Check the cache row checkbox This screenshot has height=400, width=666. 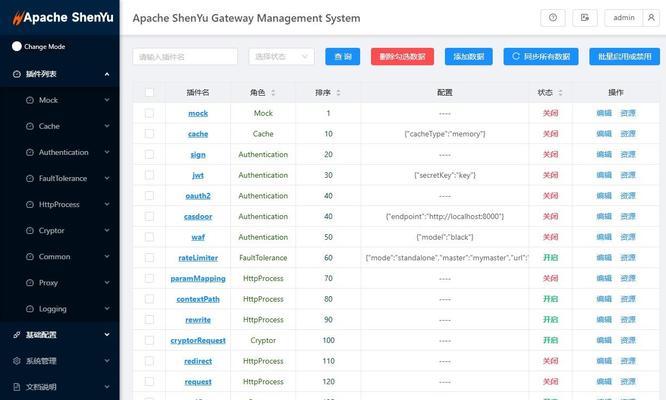pos(149,134)
